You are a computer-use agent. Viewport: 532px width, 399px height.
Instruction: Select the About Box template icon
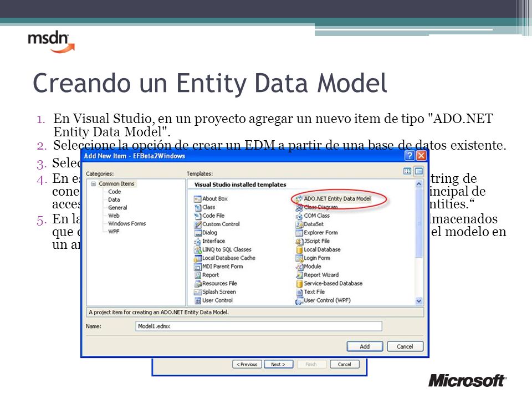(197, 199)
